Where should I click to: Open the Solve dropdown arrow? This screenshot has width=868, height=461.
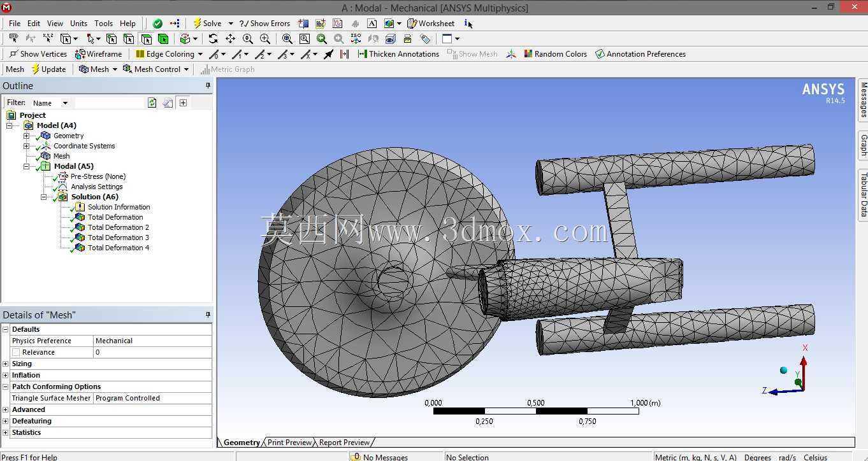(x=231, y=24)
